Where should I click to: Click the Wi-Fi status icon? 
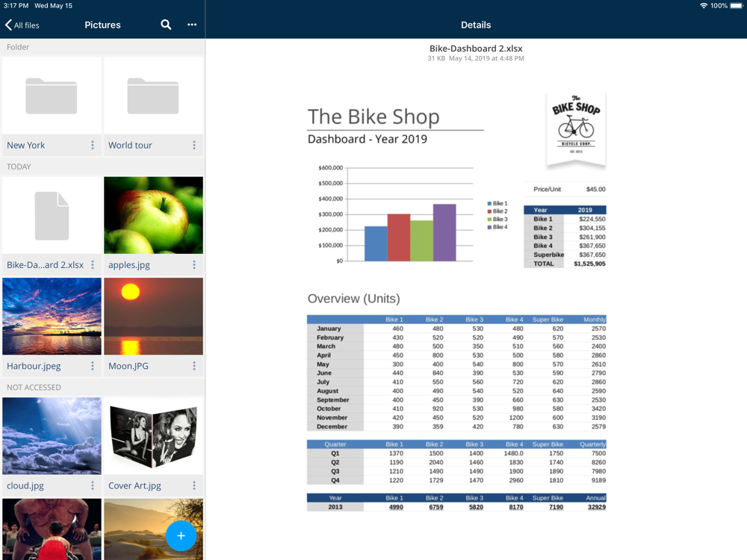(703, 6)
